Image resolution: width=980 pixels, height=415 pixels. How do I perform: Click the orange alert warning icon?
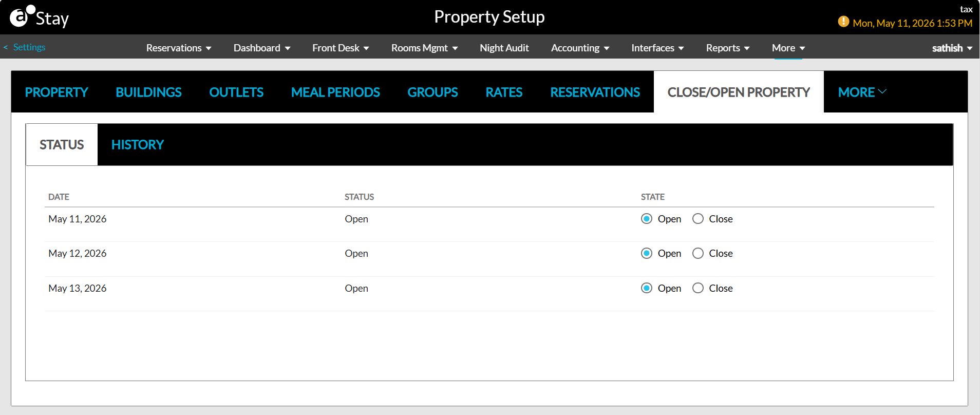point(843,22)
